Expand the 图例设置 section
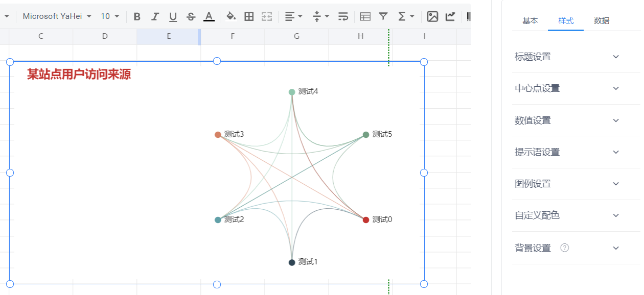The width and height of the screenshot is (644, 295). (576, 184)
